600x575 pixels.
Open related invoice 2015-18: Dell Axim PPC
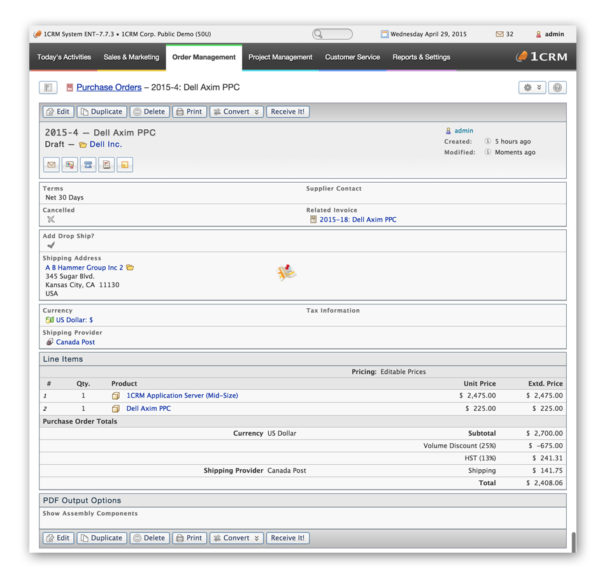[x=357, y=219]
